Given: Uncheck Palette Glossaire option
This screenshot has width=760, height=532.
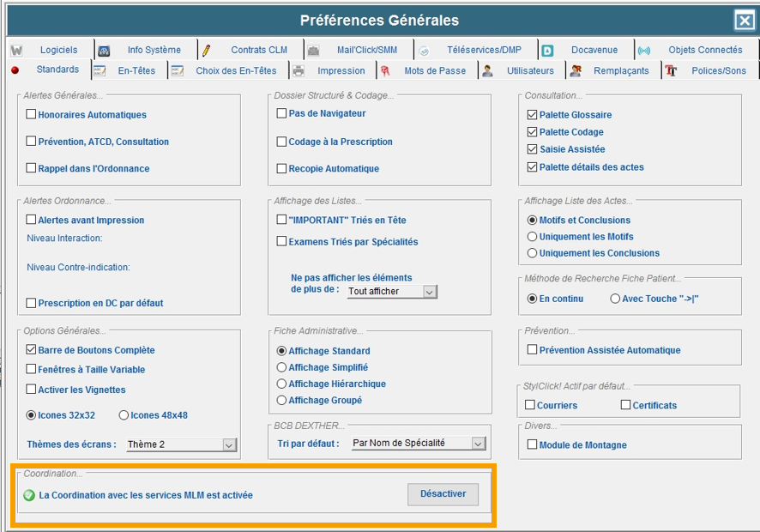Looking at the screenshot, I should pos(532,115).
